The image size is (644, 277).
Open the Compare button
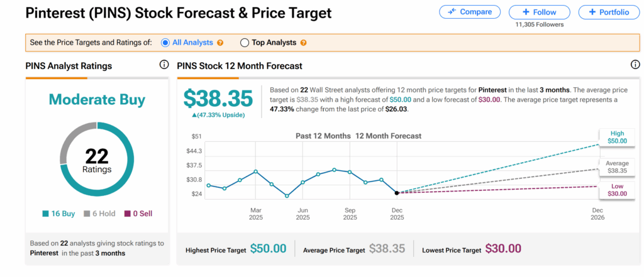pyautogui.click(x=470, y=12)
